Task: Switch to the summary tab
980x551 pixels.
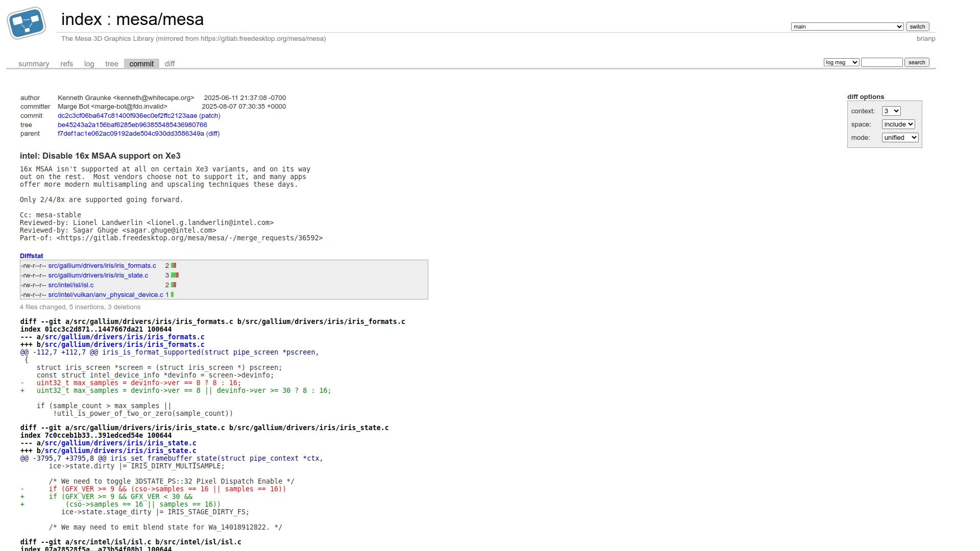Action: 34,64
